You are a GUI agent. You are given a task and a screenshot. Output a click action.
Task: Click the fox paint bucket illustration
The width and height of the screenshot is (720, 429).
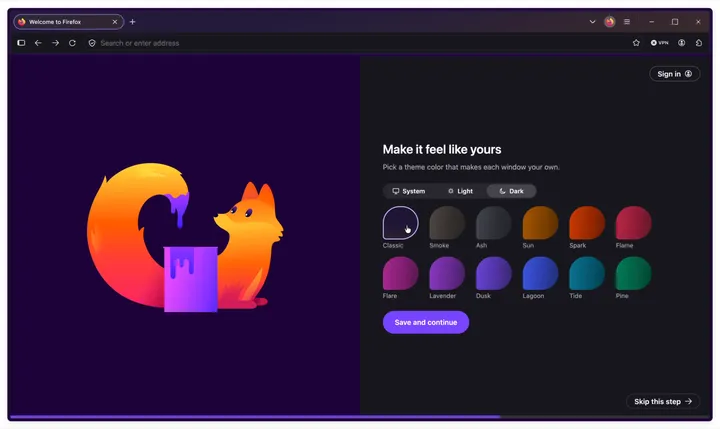[185, 237]
